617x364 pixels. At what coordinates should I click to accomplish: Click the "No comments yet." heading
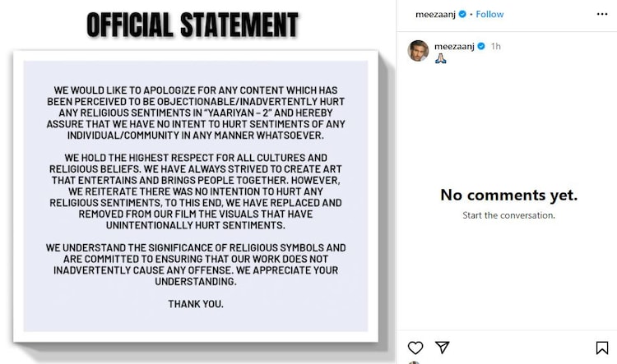(508, 195)
